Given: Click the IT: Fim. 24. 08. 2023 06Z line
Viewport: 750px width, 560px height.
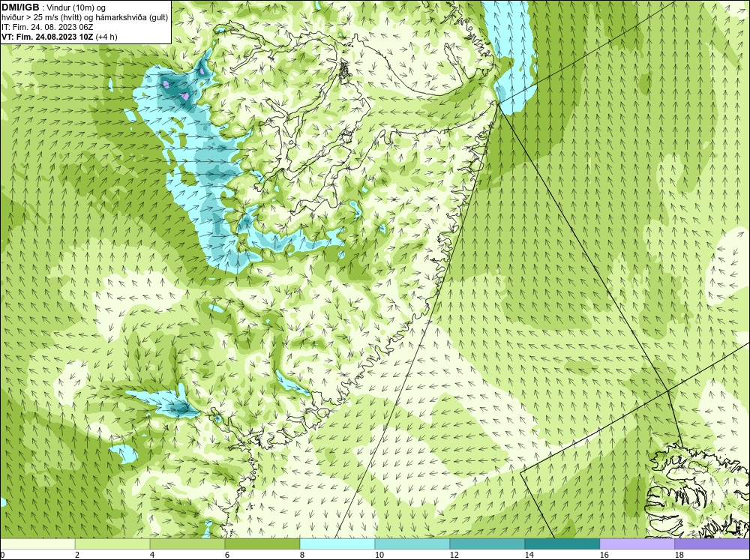Looking at the screenshot, I should click(47, 27).
